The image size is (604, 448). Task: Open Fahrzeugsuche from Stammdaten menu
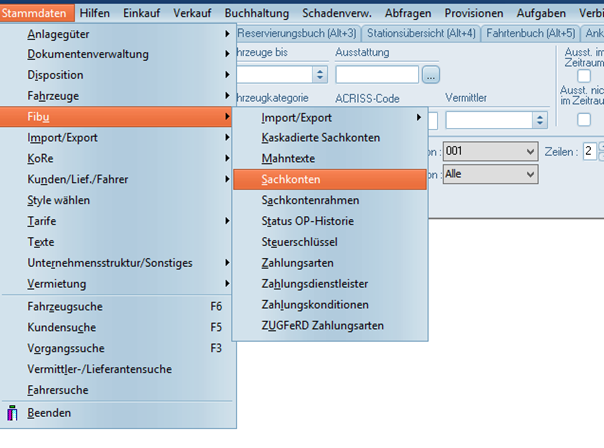point(65,306)
